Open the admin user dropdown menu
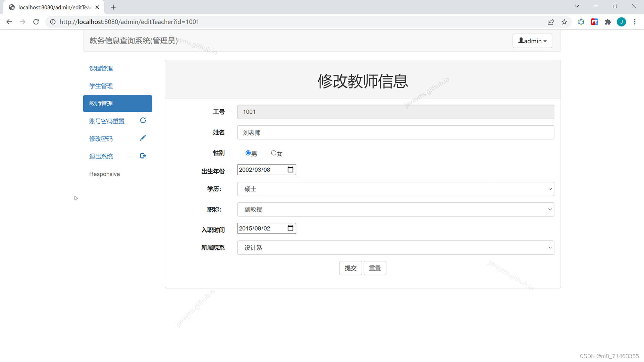The height and width of the screenshot is (362, 644). coord(532,41)
